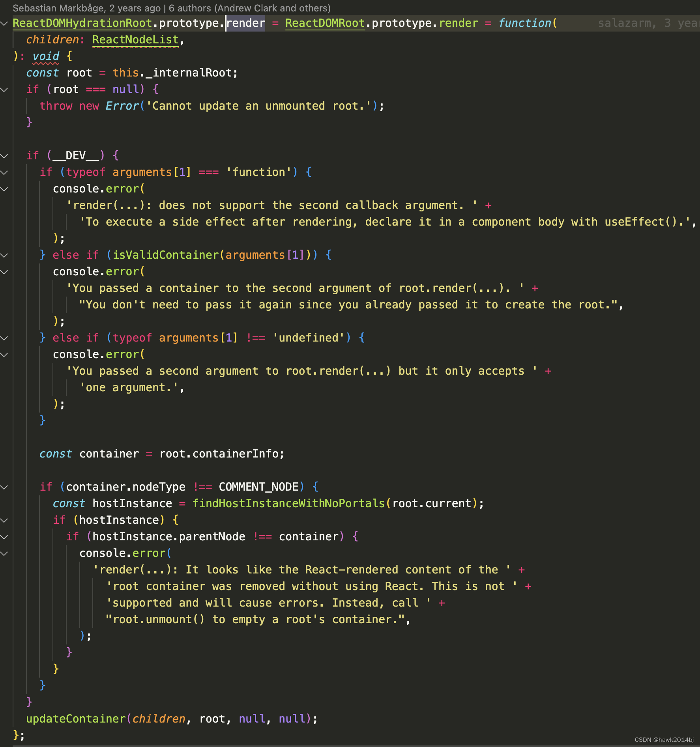Fold first console.error call under 'function' check
700x747 pixels.
pos(4,189)
